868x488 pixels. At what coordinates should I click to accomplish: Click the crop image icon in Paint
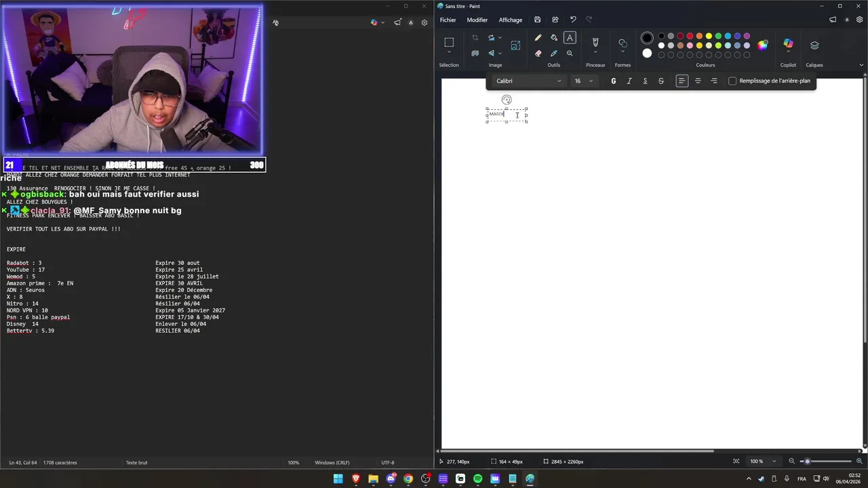tap(475, 38)
